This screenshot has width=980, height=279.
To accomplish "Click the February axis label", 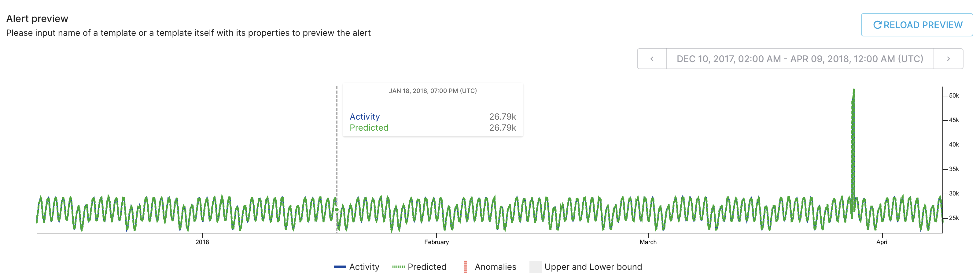I will point(437,242).
